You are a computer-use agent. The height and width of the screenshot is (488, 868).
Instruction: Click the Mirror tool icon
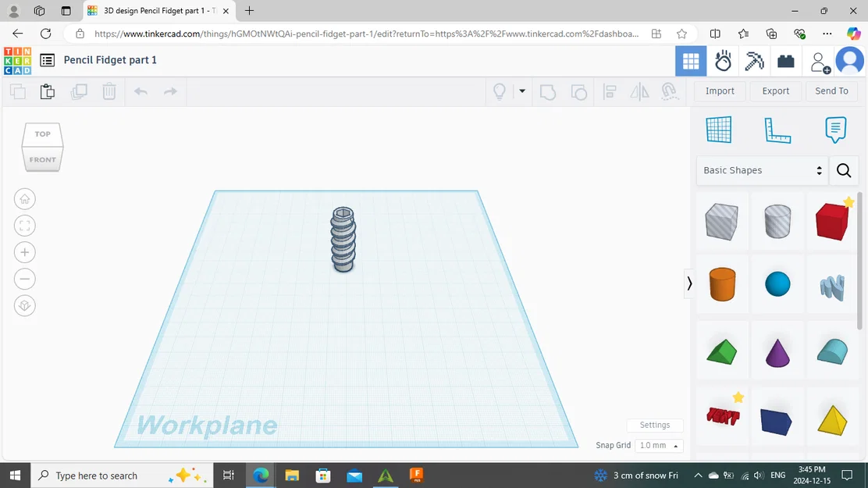(639, 91)
